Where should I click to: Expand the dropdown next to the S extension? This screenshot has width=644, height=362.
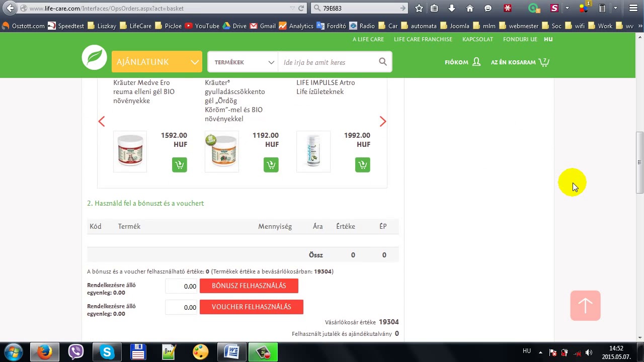(567, 8)
